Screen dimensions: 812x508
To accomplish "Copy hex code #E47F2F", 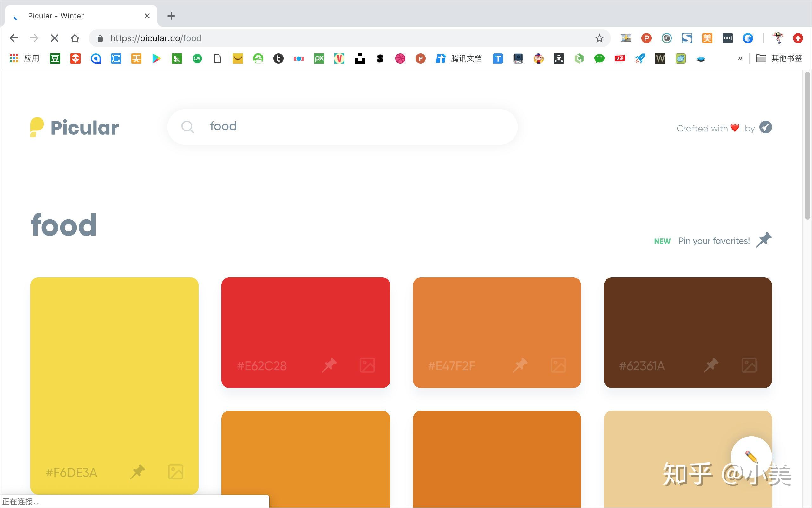I will pyautogui.click(x=451, y=365).
